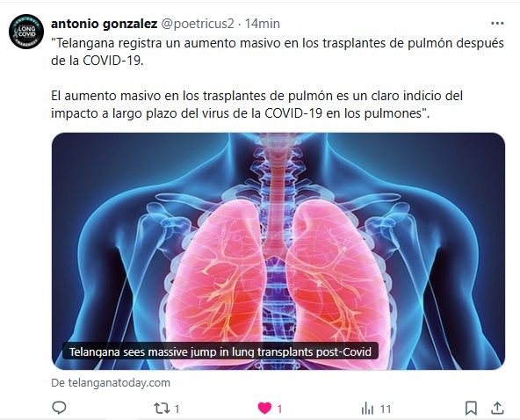Screen dimensions: 520x420
Task: Open the Long Covid profile avatar
Action: [26, 32]
